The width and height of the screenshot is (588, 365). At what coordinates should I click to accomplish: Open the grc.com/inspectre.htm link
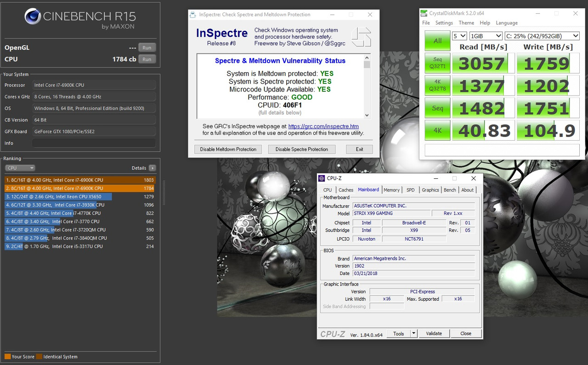323,126
